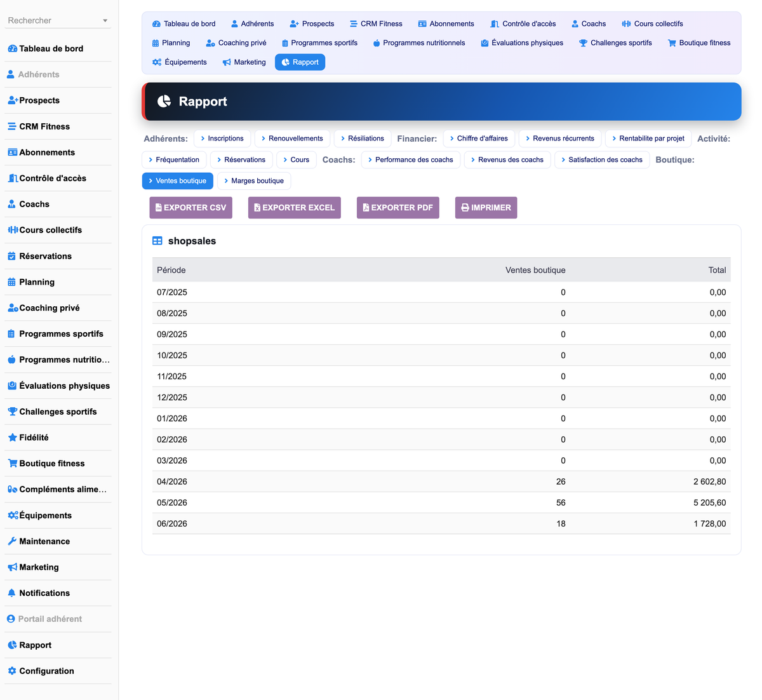This screenshot has width=762, height=700.
Task: Click the Prospects user-plus icon in sidebar
Action: tap(12, 100)
